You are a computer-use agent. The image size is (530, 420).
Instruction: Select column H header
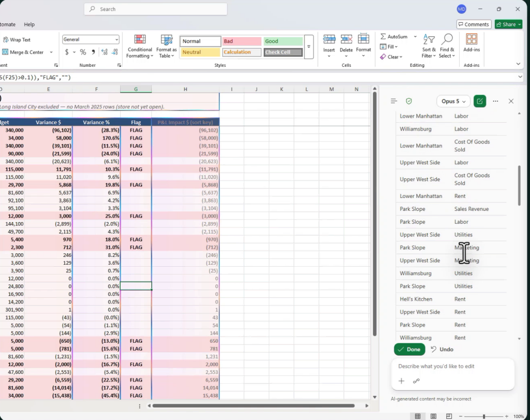(185, 89)
